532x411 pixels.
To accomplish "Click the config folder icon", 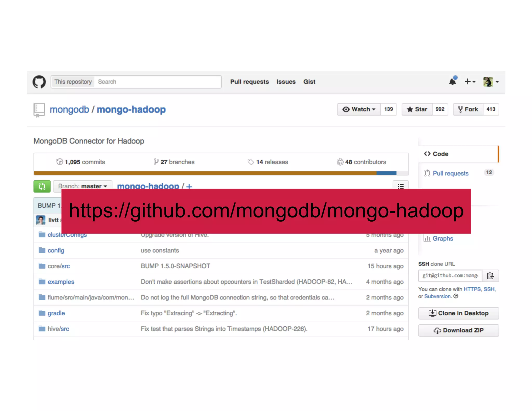I will pos(42,250).
